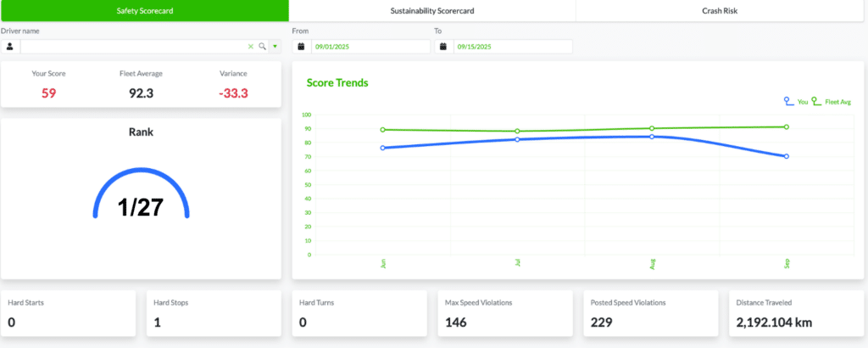Toggle the You series in chart legend
Viewport: 868px width, 348px height.
point(795,102)
